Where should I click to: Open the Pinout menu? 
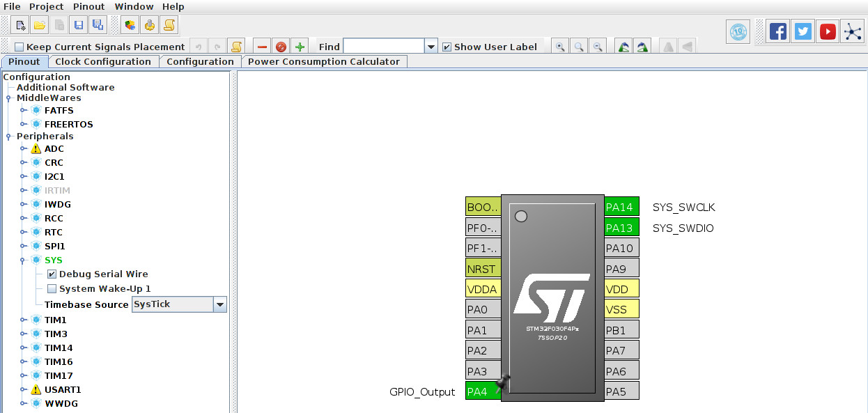pyautogui.click(x=89, y=6)
